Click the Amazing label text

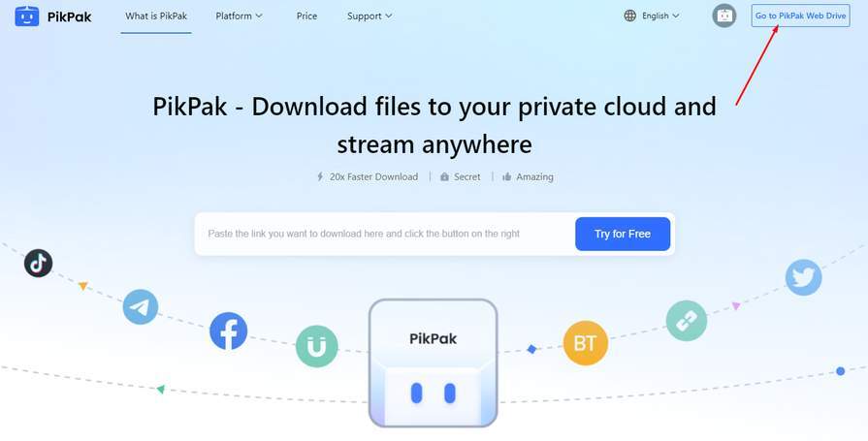(534, 177)
